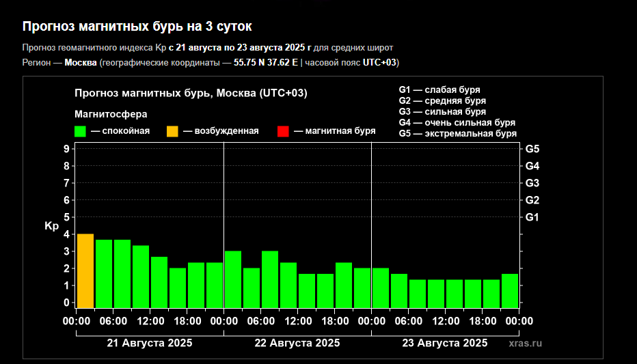637x364 pixels.
Task: Click 'G3 — сильная буря' legend entry
Action: 442,111
